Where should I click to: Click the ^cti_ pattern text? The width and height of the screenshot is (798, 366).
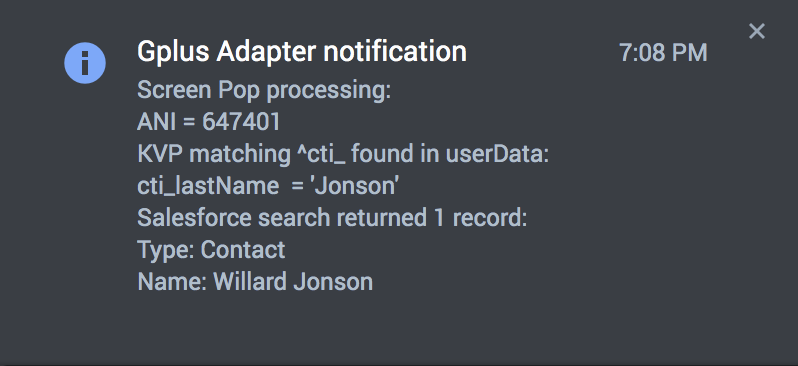(321, 155)
